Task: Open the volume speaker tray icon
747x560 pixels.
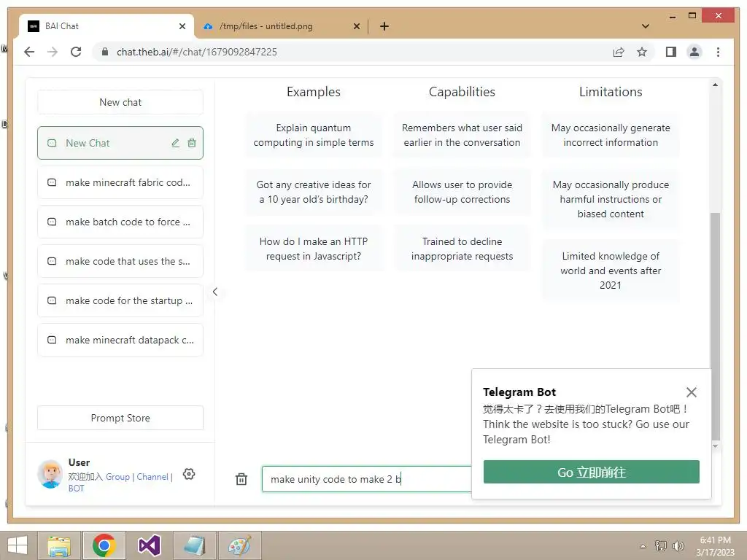Action: pyautogui.click(x=678, y=546)
